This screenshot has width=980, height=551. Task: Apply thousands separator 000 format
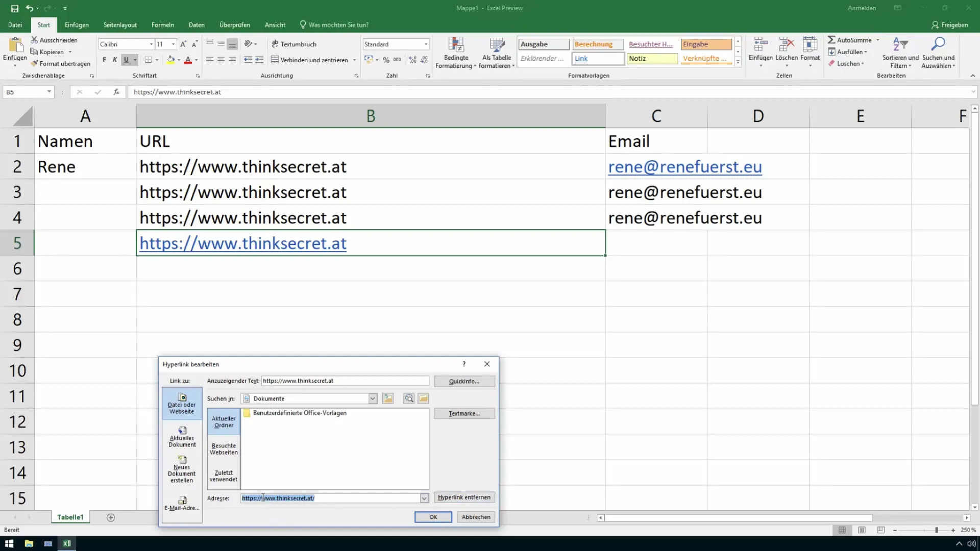(397, 60)
